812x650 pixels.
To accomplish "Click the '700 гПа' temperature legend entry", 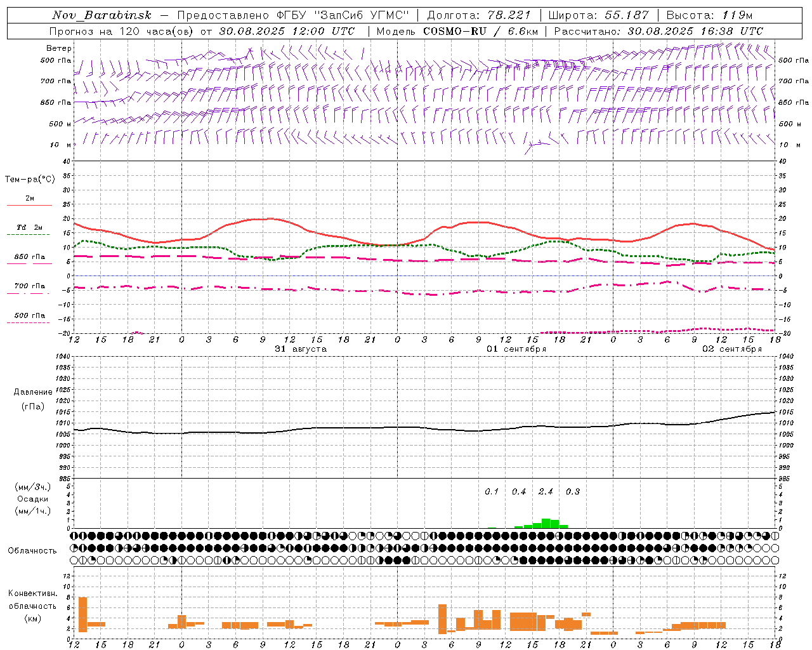I will click(x=30, y=286).
